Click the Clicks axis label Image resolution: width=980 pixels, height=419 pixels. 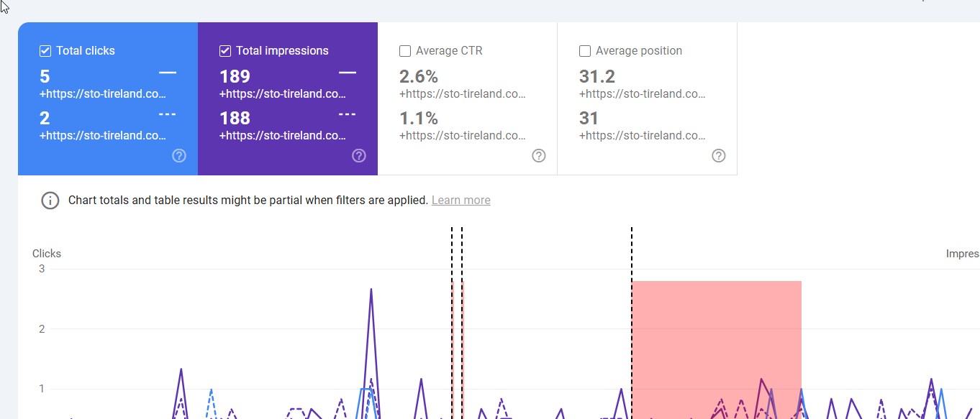tap(47, 254)
